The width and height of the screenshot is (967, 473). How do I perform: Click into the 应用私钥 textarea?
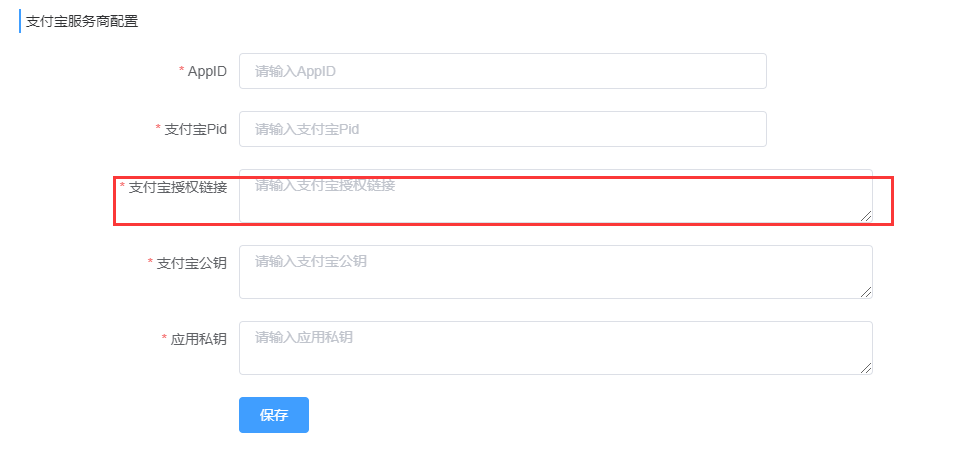coord(555,348)
